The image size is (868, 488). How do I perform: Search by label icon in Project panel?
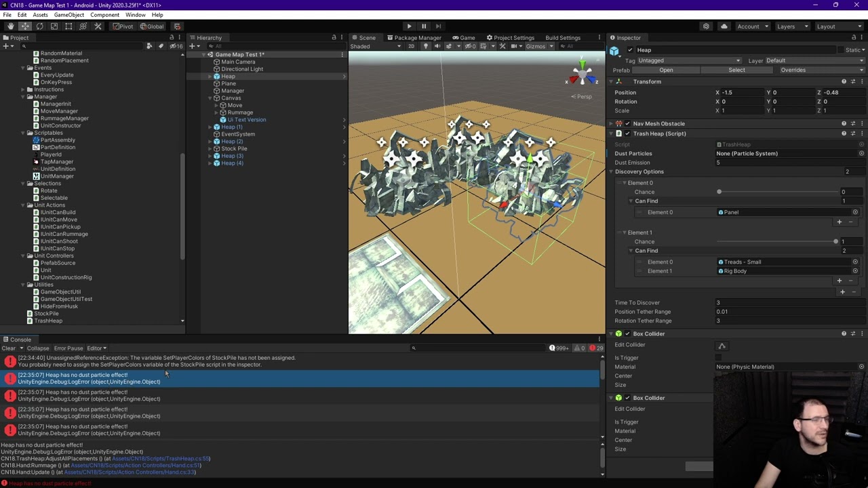(x=160, y=46)
